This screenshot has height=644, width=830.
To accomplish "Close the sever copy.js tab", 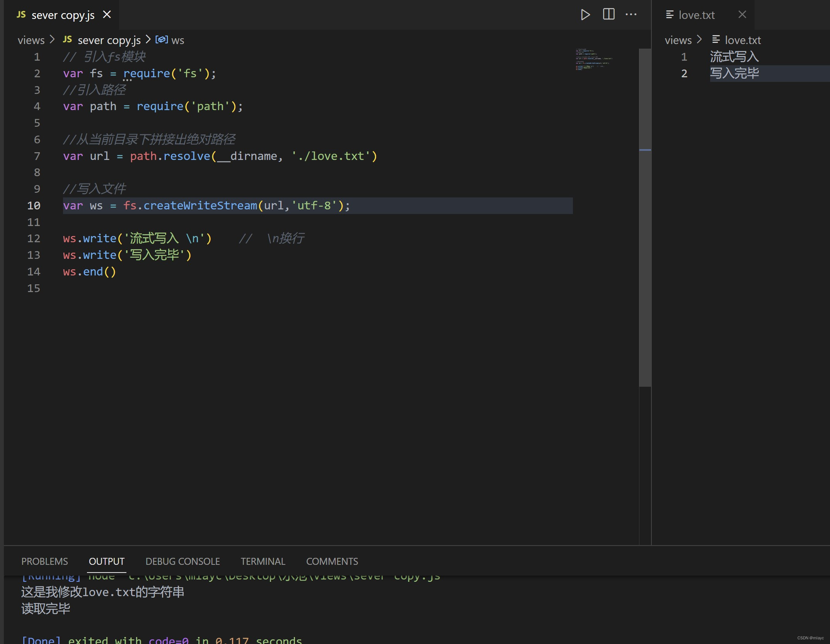I will click(107, 15).
